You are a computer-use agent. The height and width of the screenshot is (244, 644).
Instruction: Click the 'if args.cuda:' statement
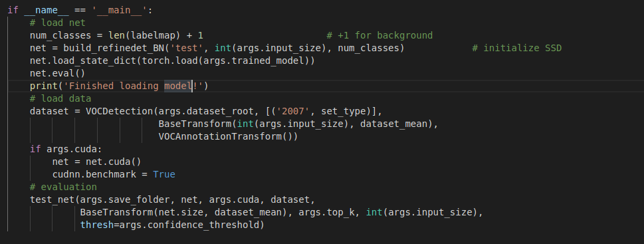66,149
